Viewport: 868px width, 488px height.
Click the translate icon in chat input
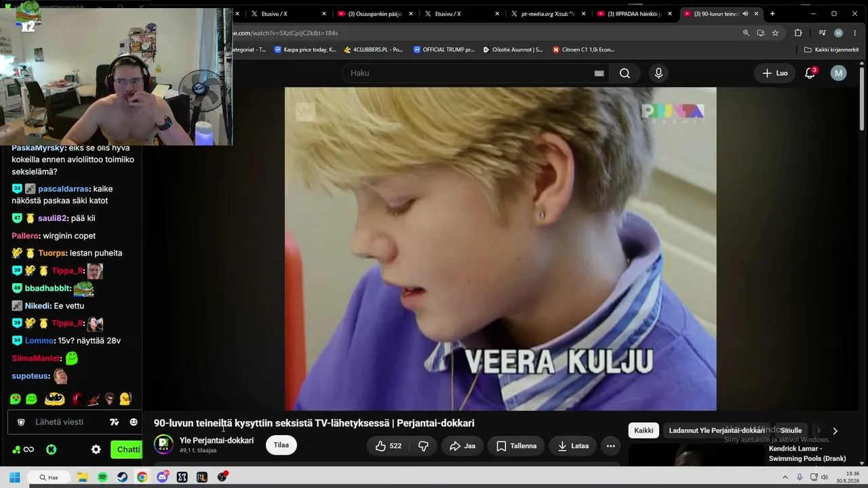pyautogui.click(x=114, y=422)
